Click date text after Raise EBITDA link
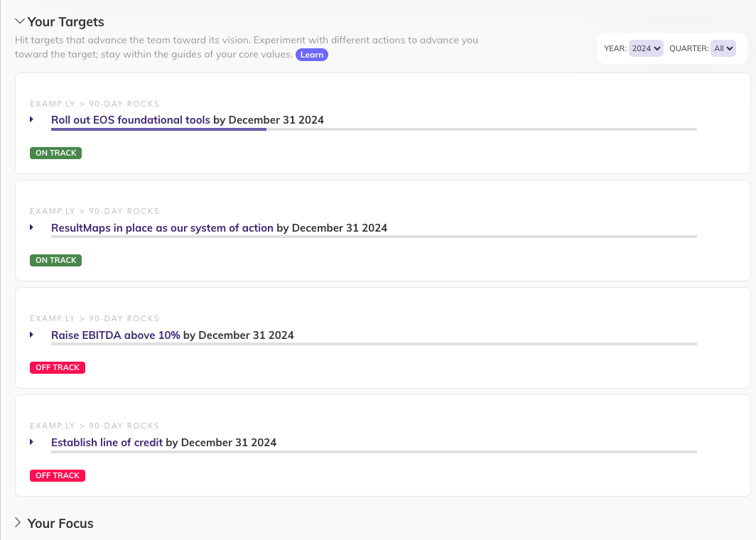This screenshot has width=756, height=540. click(x=239, y=335)
